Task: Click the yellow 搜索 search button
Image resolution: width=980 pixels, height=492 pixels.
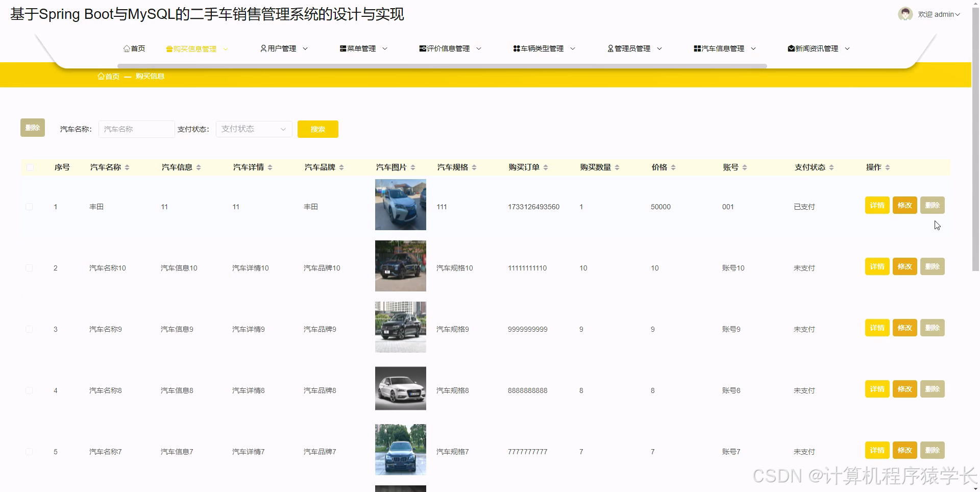Action: coord(318,129)
